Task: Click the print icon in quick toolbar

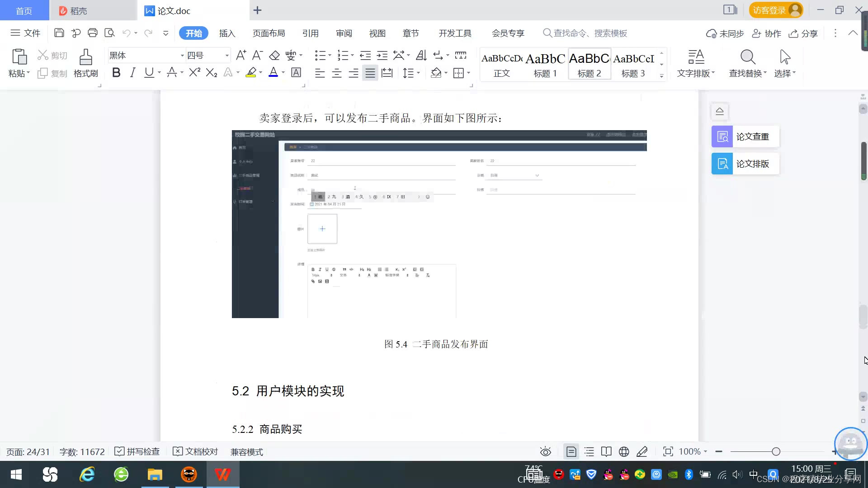Action: point(93,33)
